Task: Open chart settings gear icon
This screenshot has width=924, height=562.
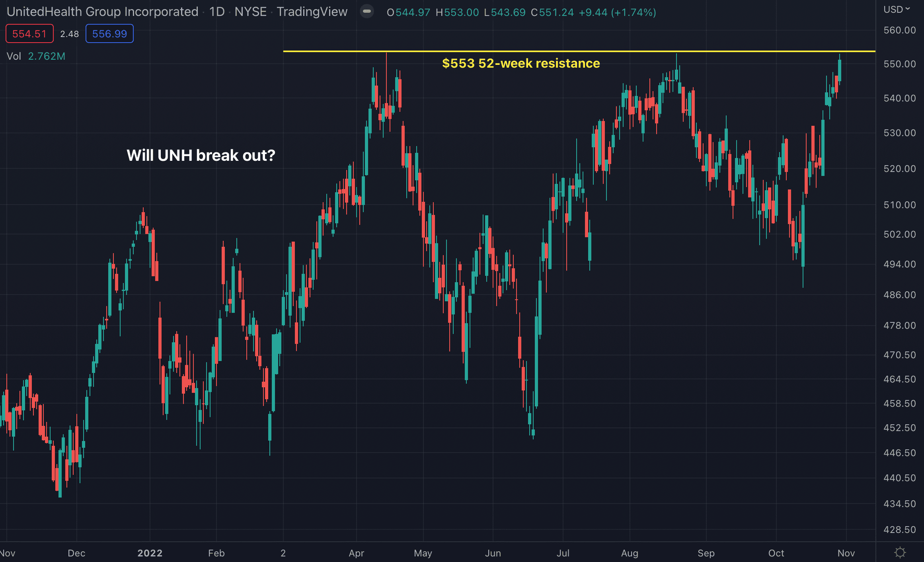Action: click(x=900, y=552)
